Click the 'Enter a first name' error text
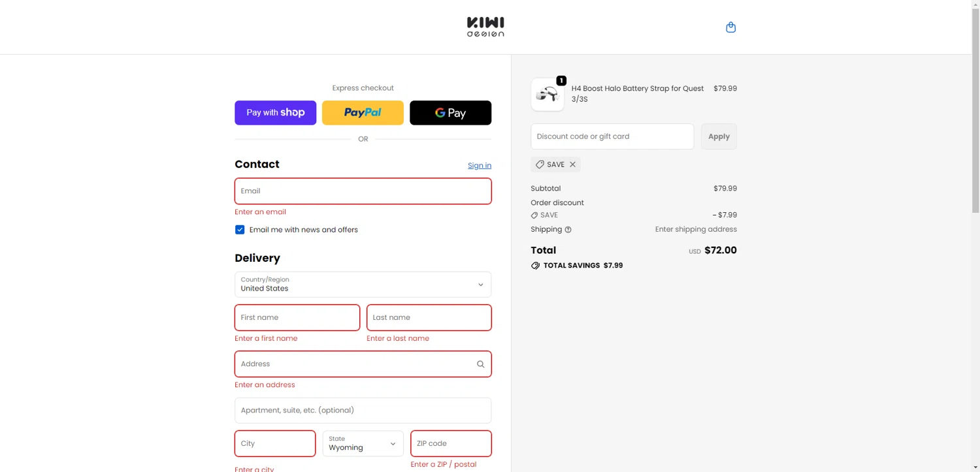This screenshot has width=980, height=472. coord(266,338)
